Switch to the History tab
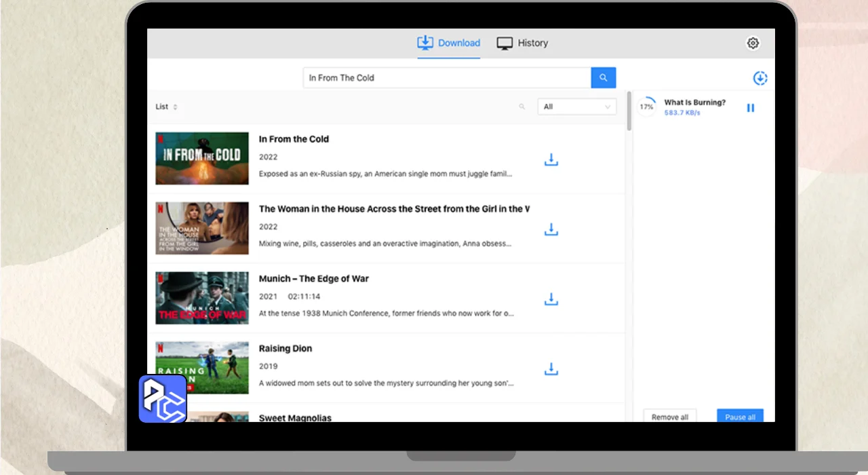 click(522, 43)
